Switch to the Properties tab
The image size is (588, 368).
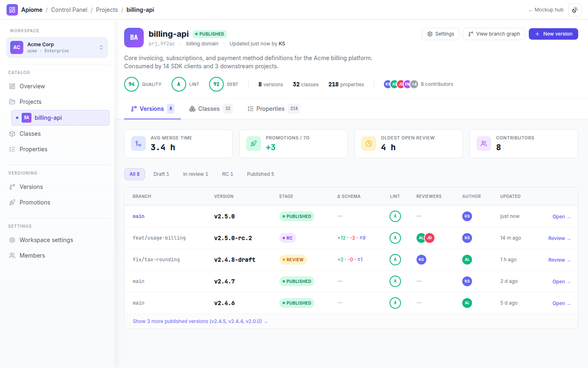(x=274, y=109)
